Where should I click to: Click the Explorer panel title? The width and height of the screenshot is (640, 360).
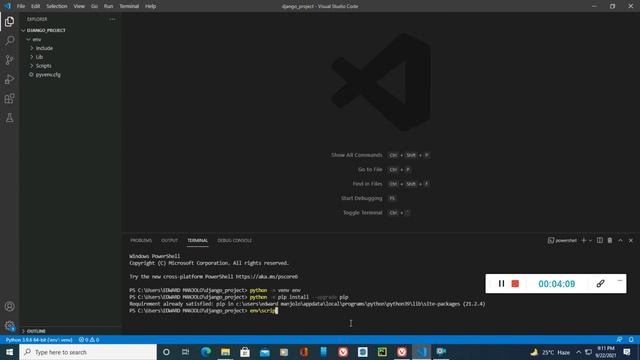37,19
